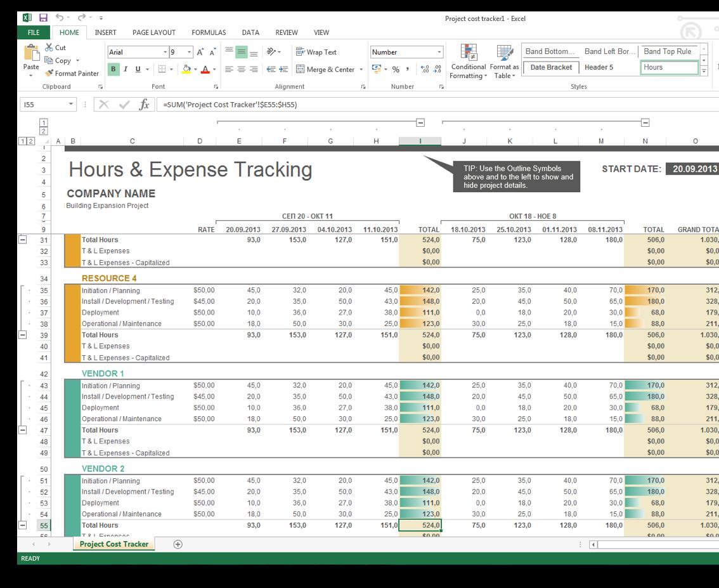Add a new sheet with plus button
The image size is (719, 588).
178,544
